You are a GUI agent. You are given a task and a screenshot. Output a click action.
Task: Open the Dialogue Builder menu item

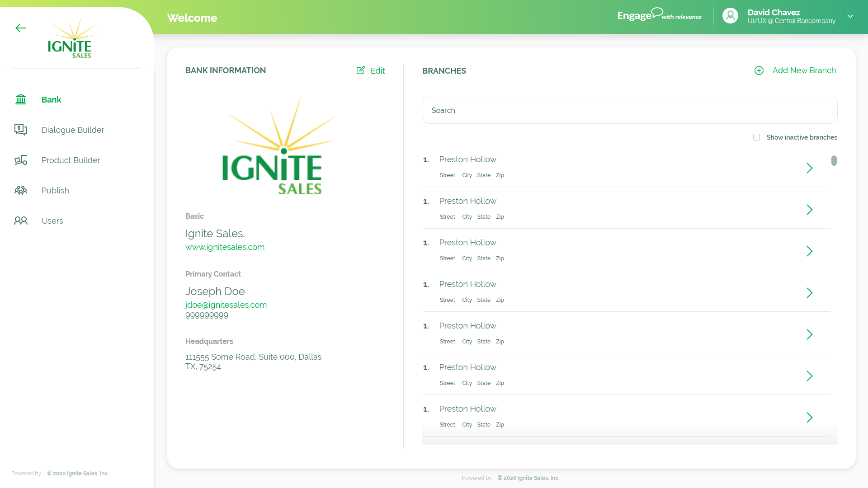(73, 130)
